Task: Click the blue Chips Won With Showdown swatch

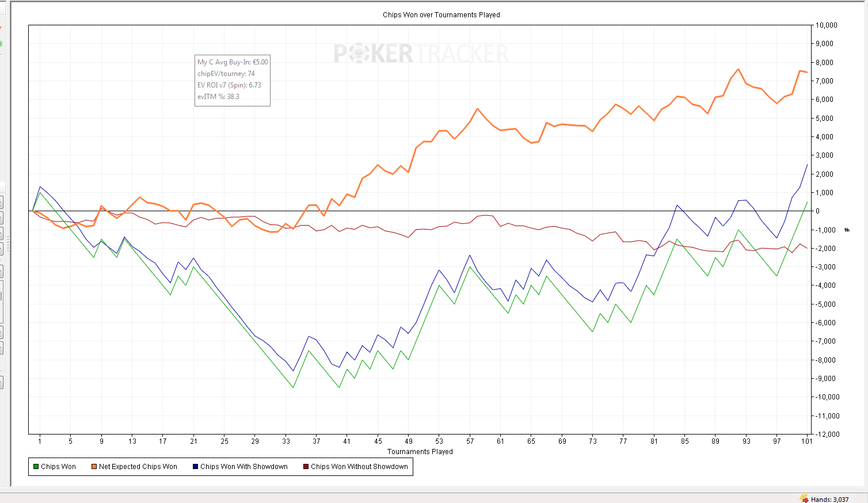Action: (196, 467)
